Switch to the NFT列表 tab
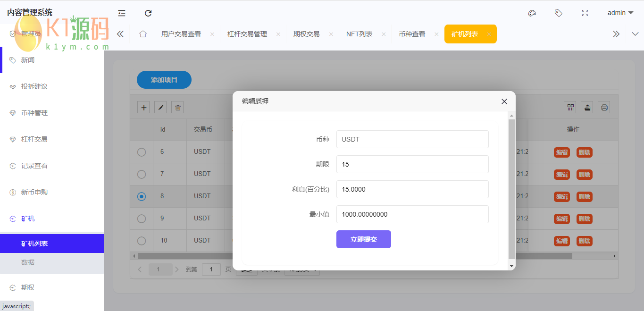 (359, 34)
